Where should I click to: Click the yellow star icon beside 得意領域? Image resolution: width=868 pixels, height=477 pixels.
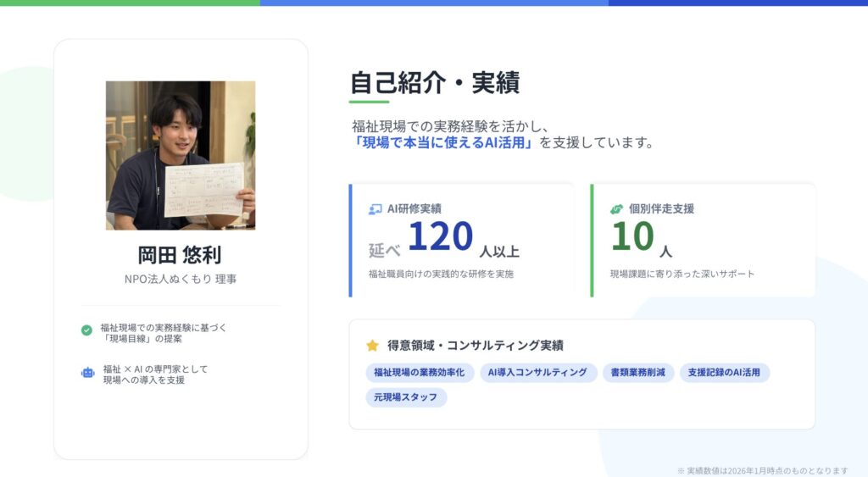coord(372,346)
